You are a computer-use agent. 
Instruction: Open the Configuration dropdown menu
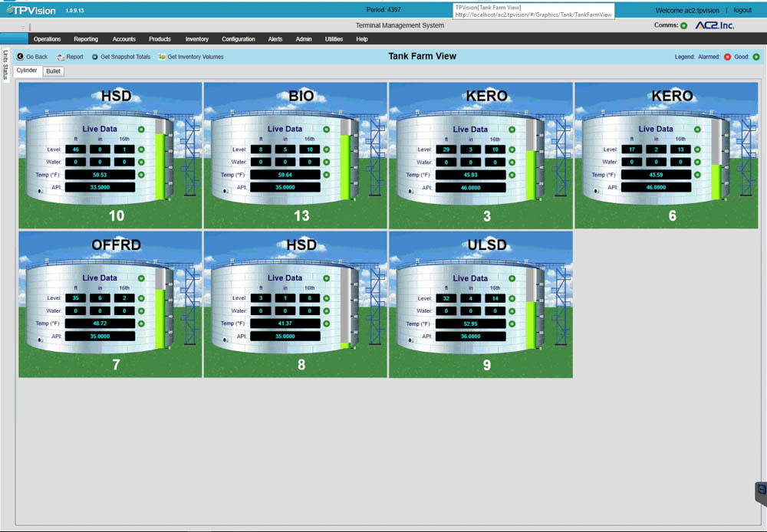pyautogui.click(x=239, y=39)
